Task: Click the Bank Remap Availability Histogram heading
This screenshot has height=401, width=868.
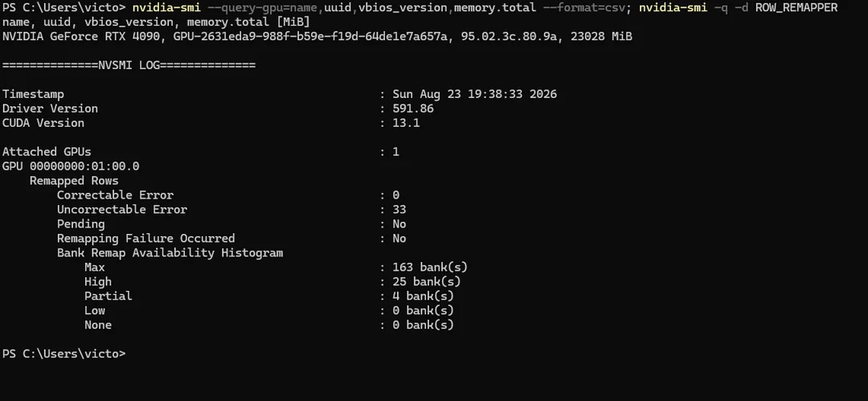Action: point(170,252)
